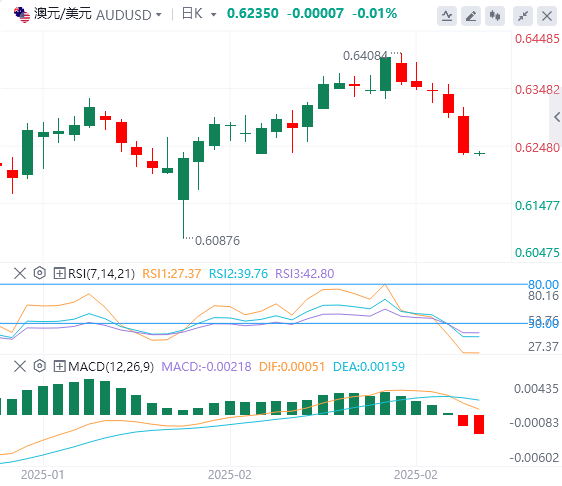Click the 0.60876 low price marker
The height and width of the screenshot is (486, 562).
(217, 240)
